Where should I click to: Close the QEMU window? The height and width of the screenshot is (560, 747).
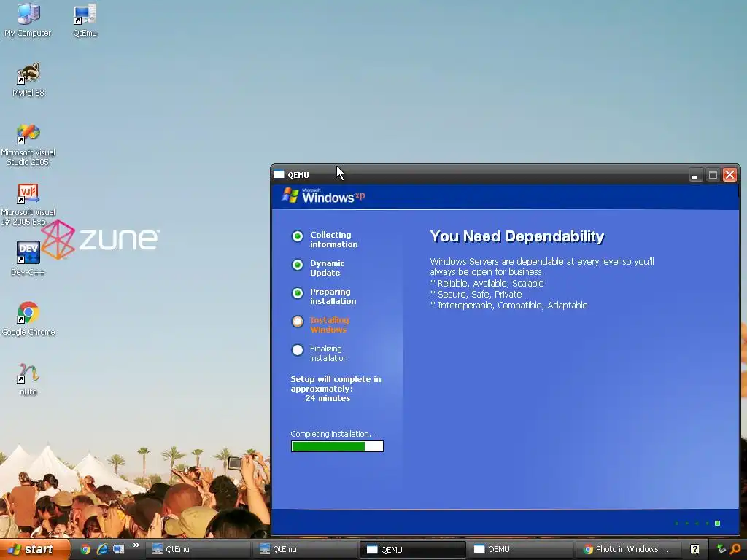(729, 175)
